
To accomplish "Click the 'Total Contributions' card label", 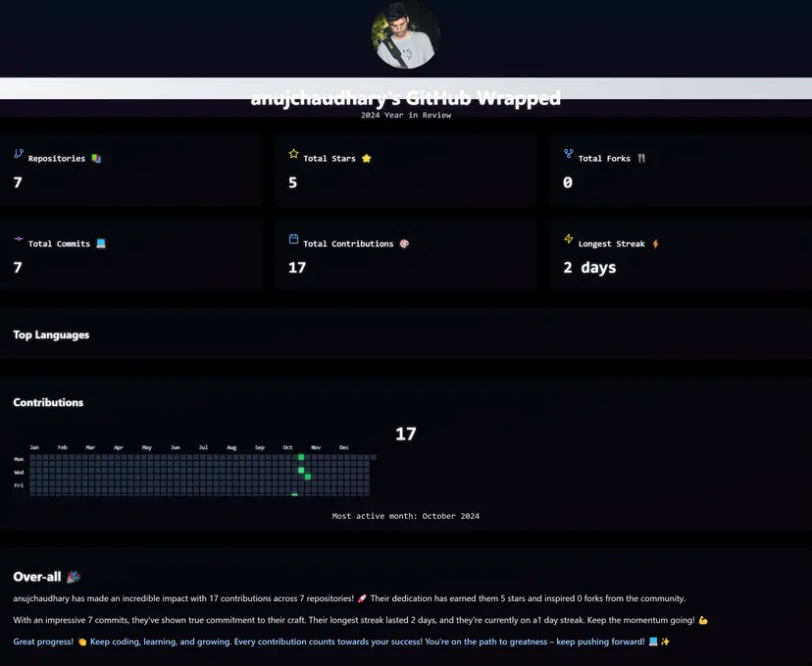I will [348, 244].
